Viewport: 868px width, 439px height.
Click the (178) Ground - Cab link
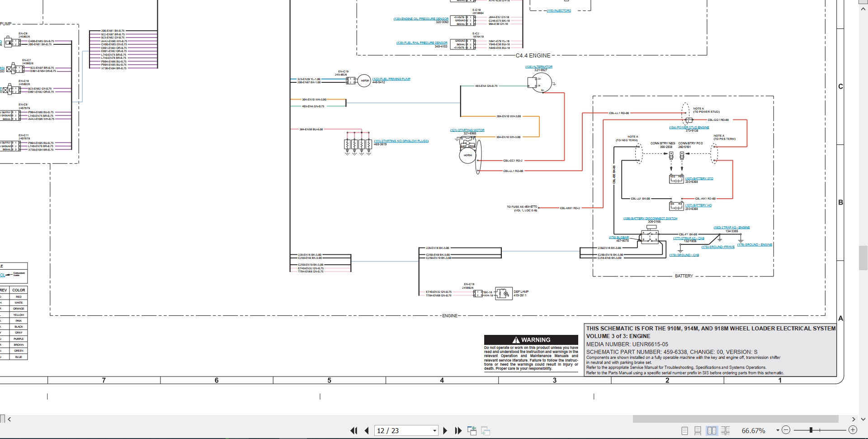(684, 255)
